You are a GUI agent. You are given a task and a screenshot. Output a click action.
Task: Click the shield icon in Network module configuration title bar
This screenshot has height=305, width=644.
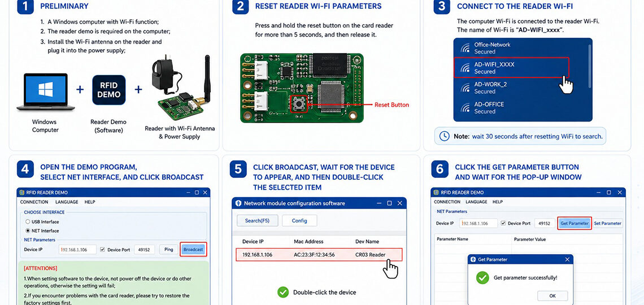(x=238, y=203)
